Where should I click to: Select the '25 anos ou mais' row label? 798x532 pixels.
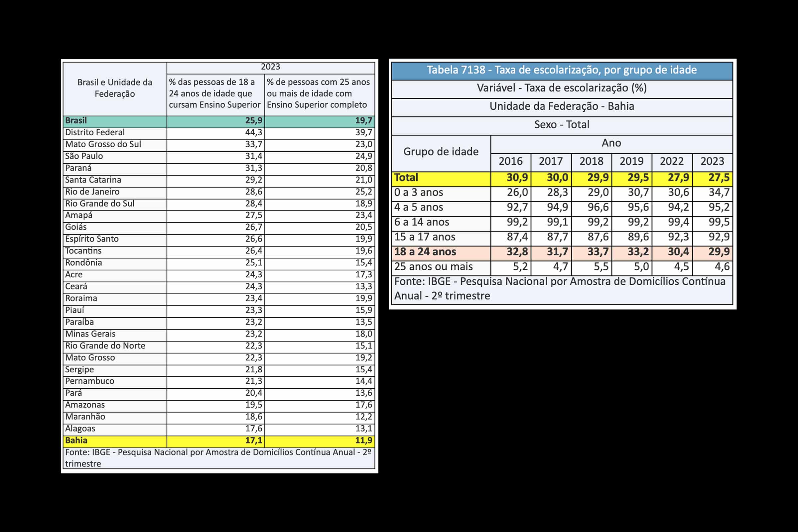pos(433,267)
